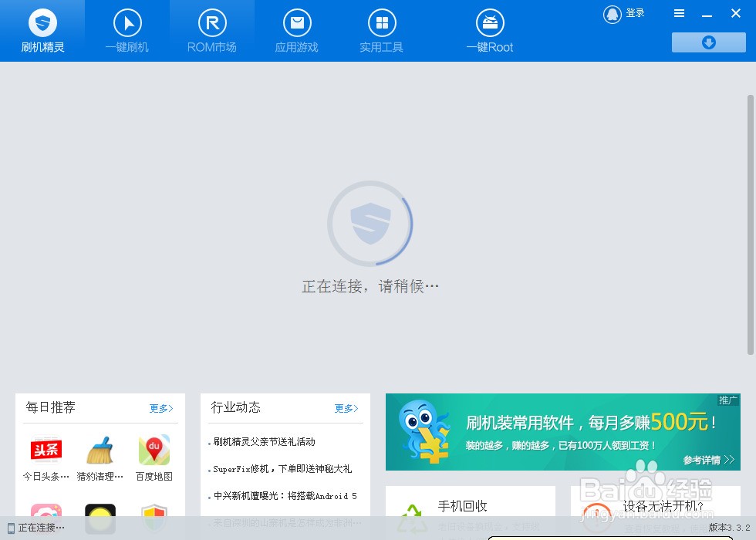Close the 刷机精灵 window

[x=736, y=14]
